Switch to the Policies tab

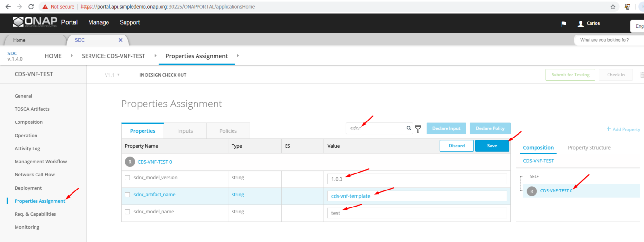click(x=228, y=131)
